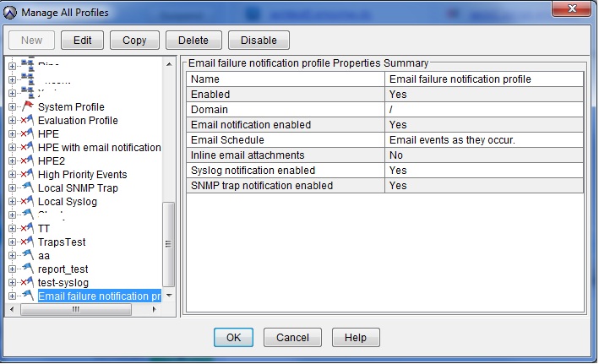Select the Local SNMP Trap profile
The height and width of the screenshot is (364, 599).
click(78, 188)
